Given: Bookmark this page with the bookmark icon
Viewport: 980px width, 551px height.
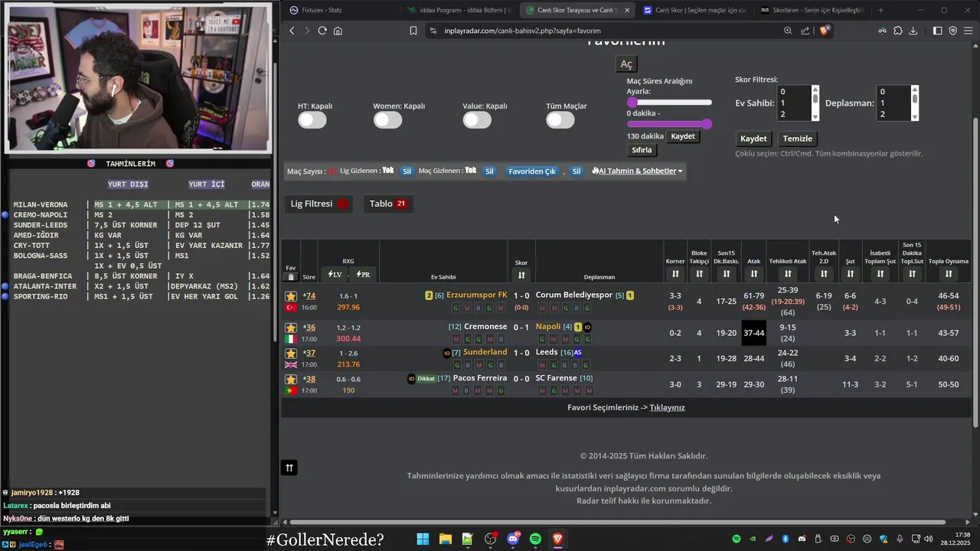Looking at the screenshot, I should point(413,31).
